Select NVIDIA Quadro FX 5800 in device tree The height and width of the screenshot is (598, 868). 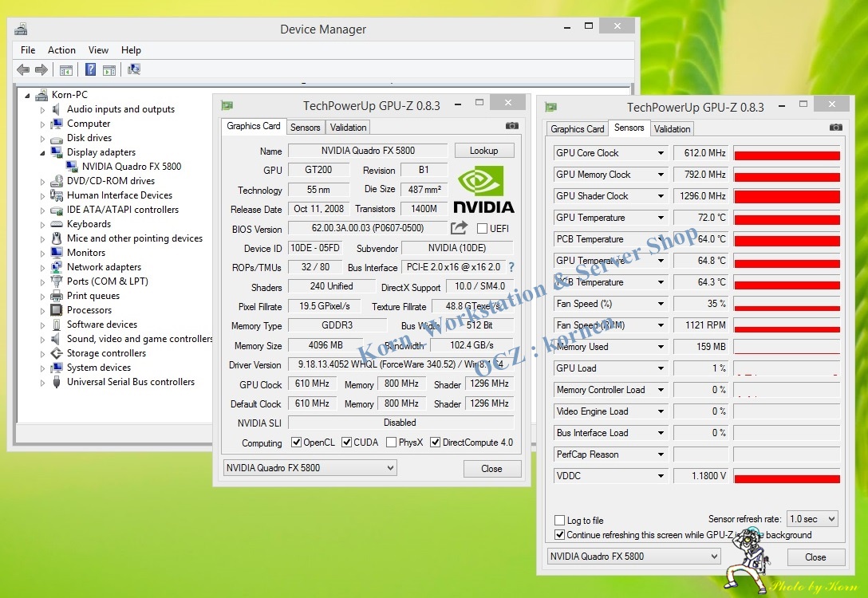(x=131, y=167)
